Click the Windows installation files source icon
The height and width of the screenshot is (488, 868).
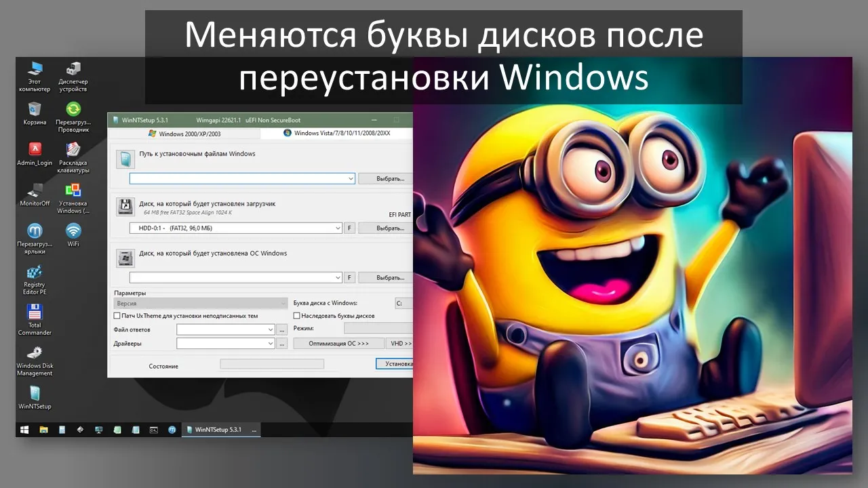coord(125,159)
